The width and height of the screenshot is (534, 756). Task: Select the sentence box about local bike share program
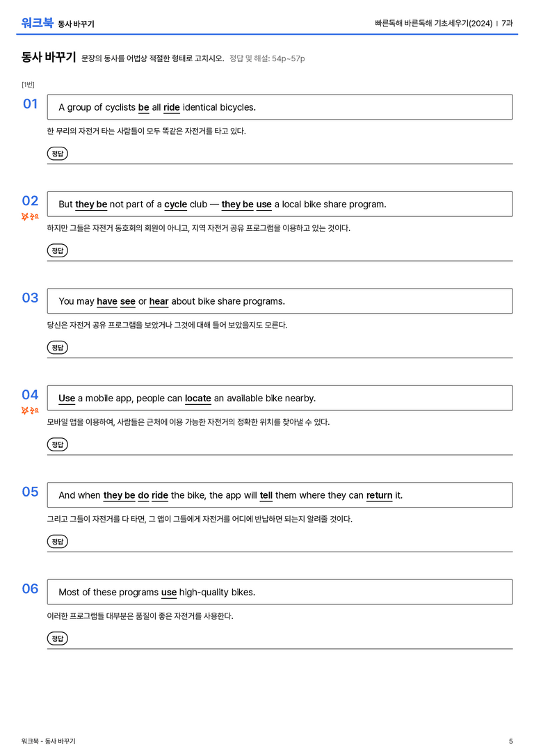(x=280, y=204)
